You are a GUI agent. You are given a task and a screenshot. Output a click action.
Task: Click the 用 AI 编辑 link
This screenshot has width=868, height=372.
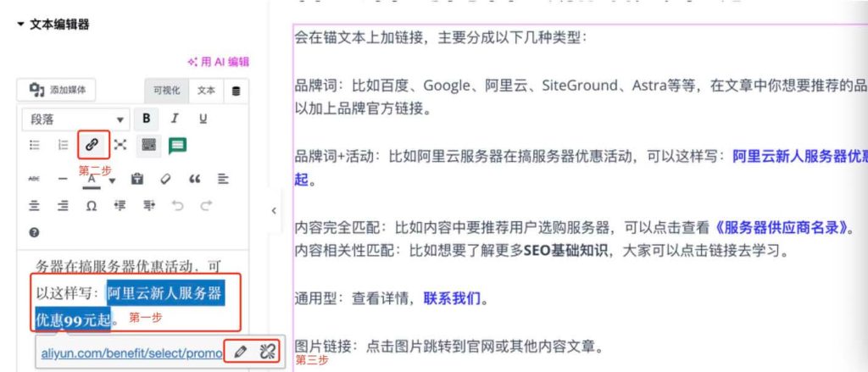(x=218, y=62)
